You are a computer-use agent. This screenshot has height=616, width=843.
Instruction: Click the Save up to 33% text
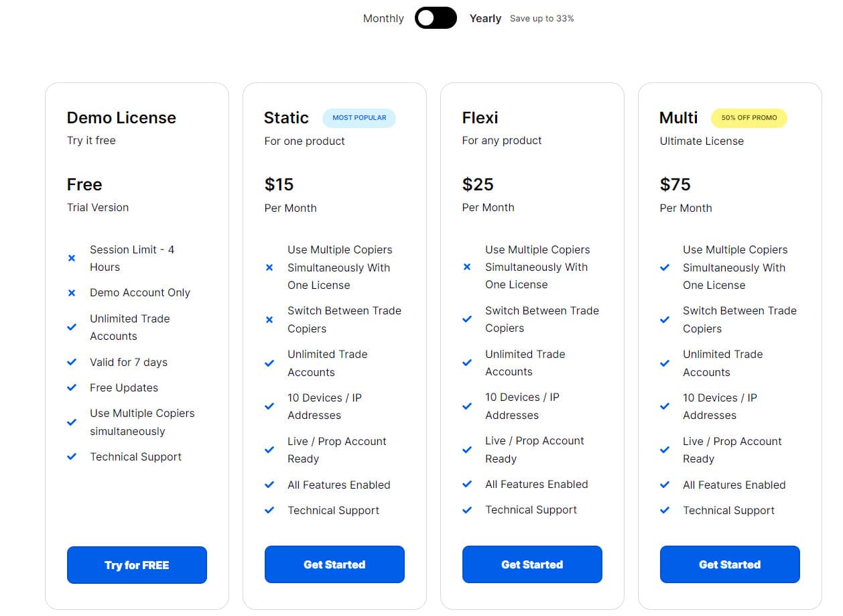pyautogui.click(x=541, y=19)
